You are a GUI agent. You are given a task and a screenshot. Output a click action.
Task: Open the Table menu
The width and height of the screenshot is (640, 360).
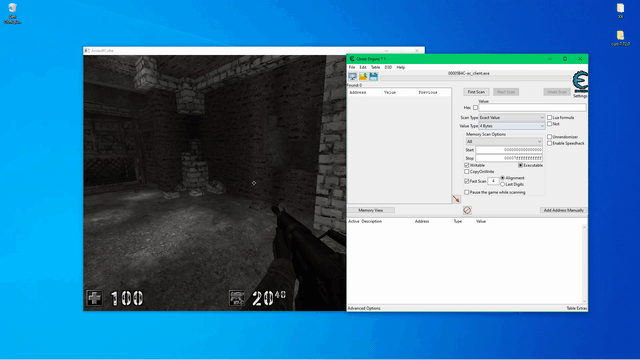point(375,67)
